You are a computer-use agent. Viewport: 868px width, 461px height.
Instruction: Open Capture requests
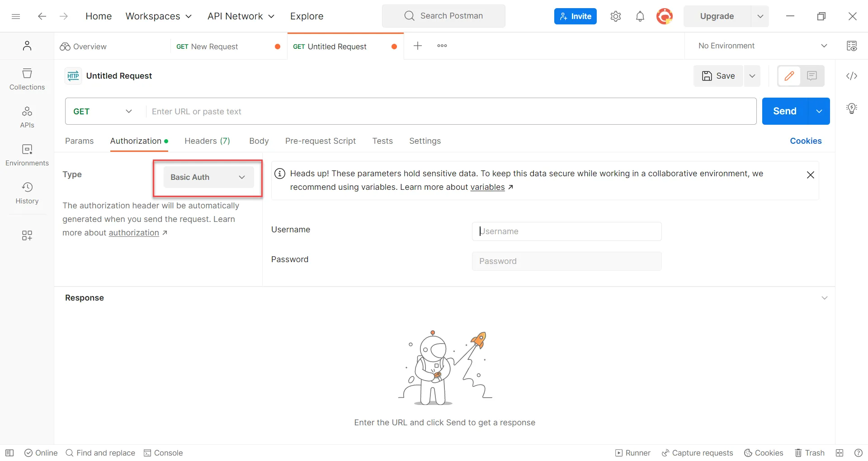[698, 453]
